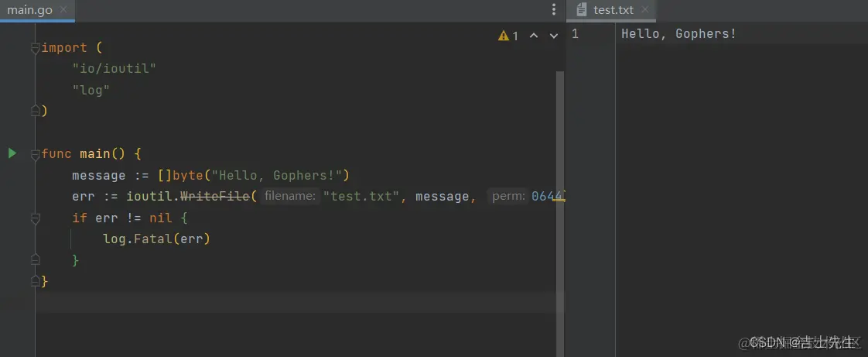
Task: Click the "io/ioutil" import string
Action: tap(114, 69)
